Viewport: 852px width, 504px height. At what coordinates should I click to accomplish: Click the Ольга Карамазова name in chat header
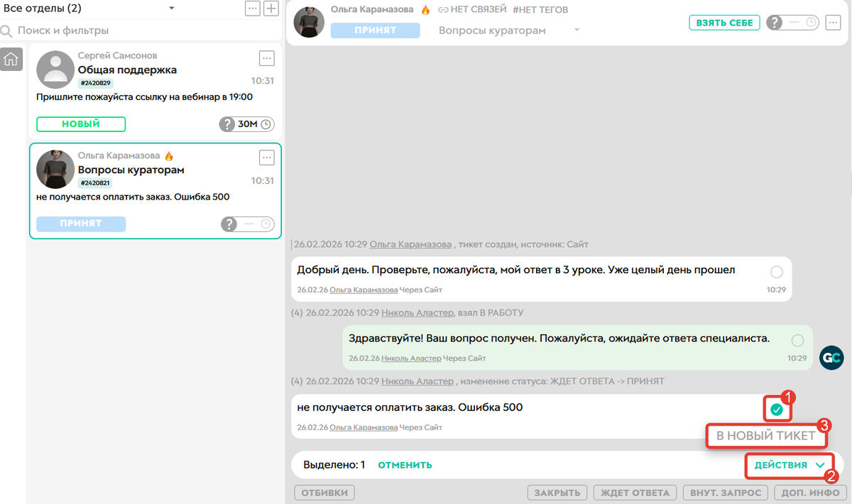click(x=372, y=10)
